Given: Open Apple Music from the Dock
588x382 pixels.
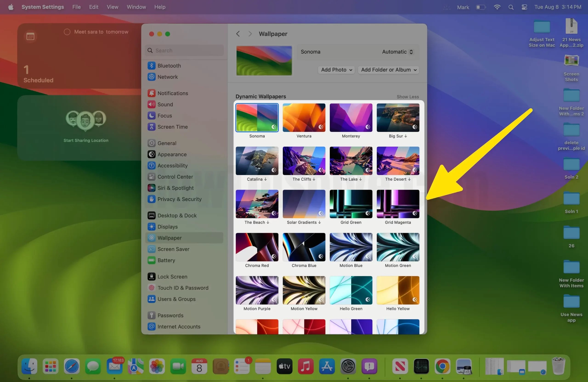Looking at the screenshot, I should (306, 366).
